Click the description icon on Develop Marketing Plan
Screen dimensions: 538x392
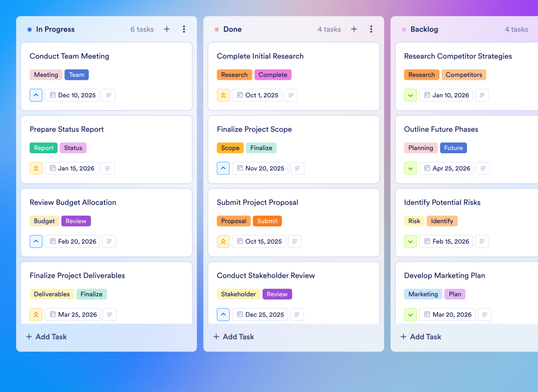point(485,314)
